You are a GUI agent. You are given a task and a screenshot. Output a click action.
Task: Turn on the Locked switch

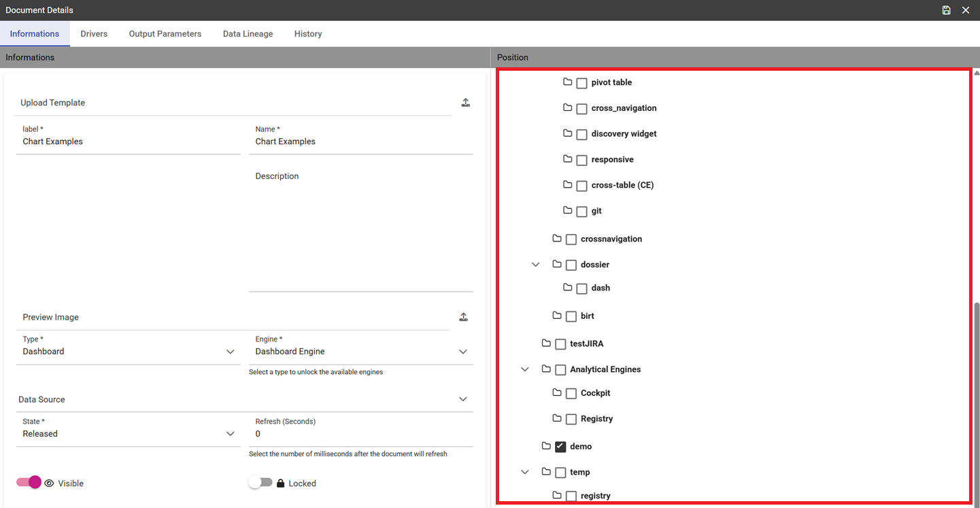pyautogui.click(x=260, y=482)
